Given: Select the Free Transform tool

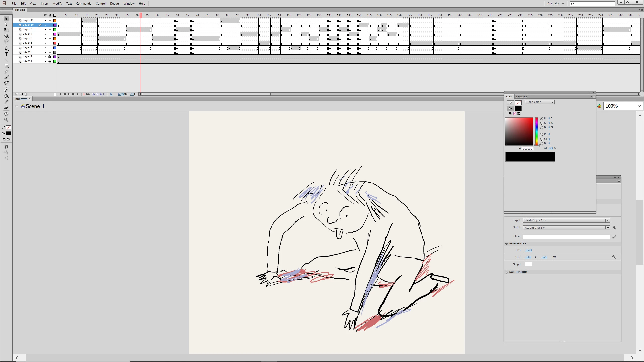Looking at the screenshot, I should [6, 30].
